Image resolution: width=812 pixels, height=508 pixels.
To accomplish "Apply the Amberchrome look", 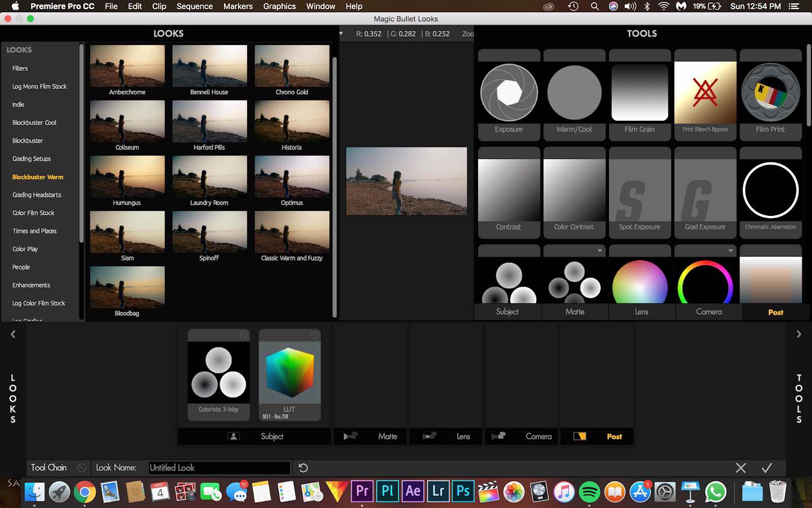I will pyautogui.click(x=127, y=71).
